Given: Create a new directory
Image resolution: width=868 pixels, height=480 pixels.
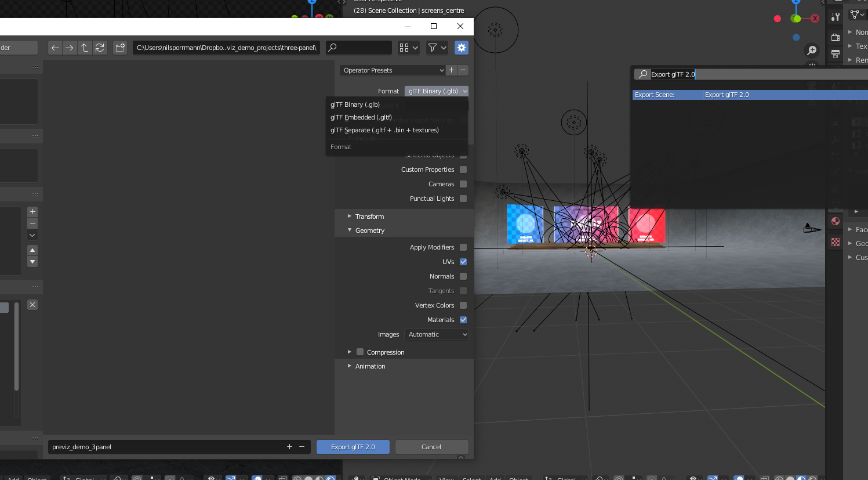Looking at the screenshot, I should click(x=120, y=48).
